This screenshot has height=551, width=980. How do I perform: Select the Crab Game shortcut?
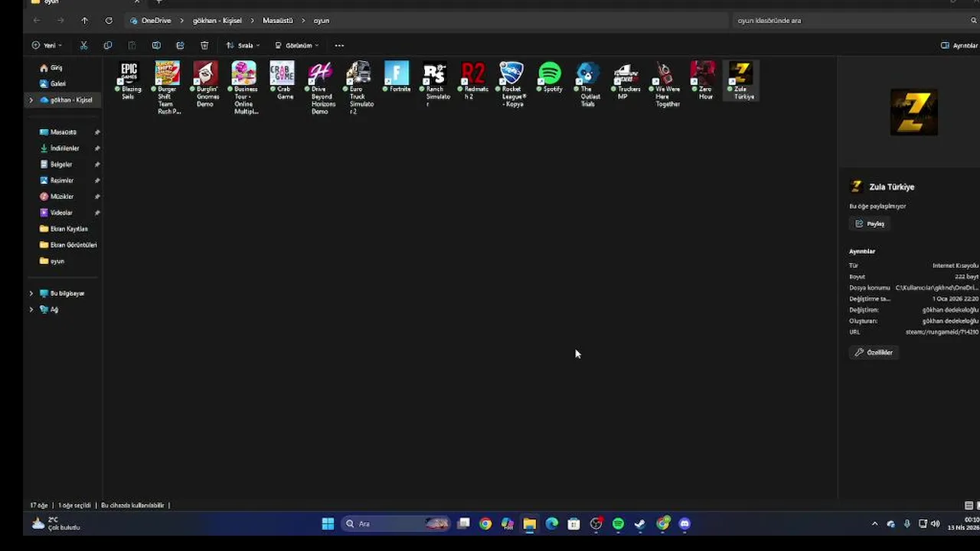(x=282, y=81)
